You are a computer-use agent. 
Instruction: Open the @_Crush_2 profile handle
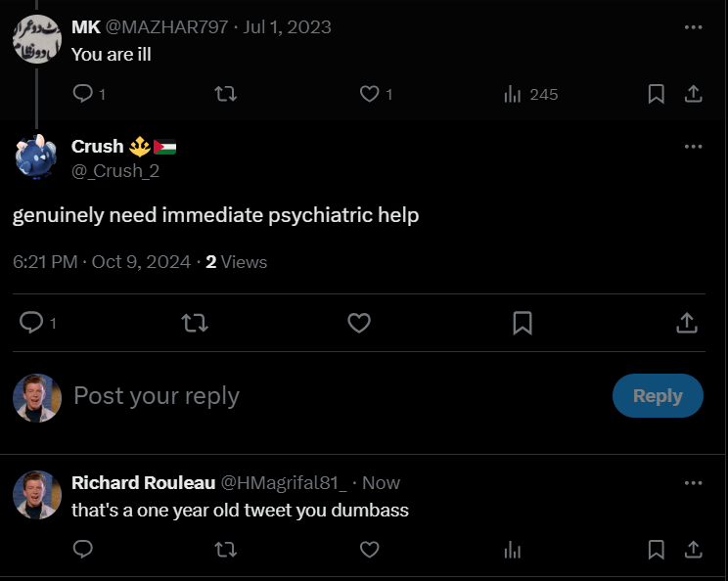[115, 171]
